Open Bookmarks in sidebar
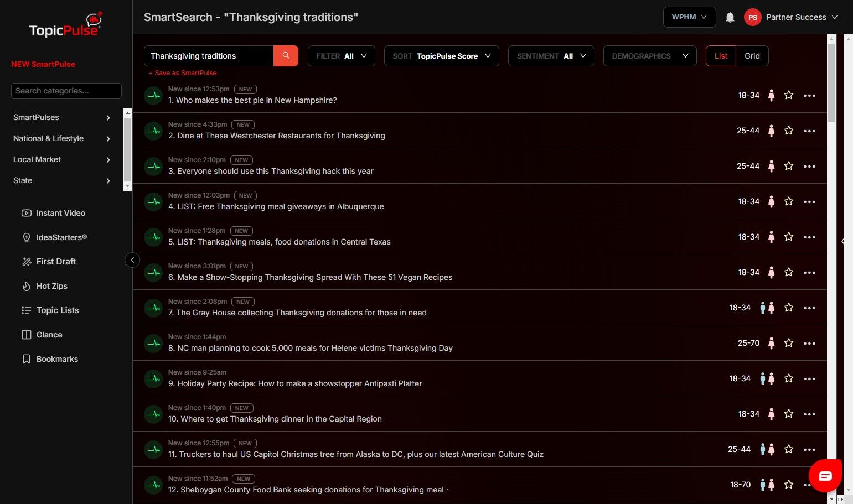The height and width of the screenshot is (504, 853). coord(50,359)
